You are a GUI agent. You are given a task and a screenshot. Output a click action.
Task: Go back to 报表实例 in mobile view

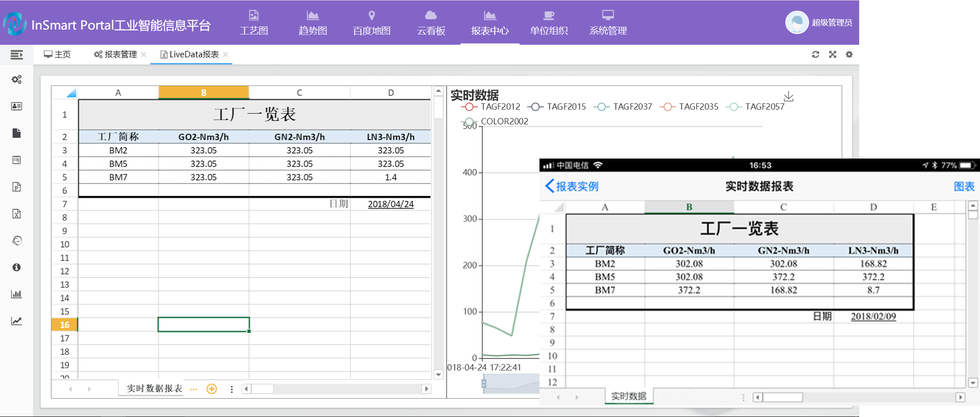[x=572, y=186]
